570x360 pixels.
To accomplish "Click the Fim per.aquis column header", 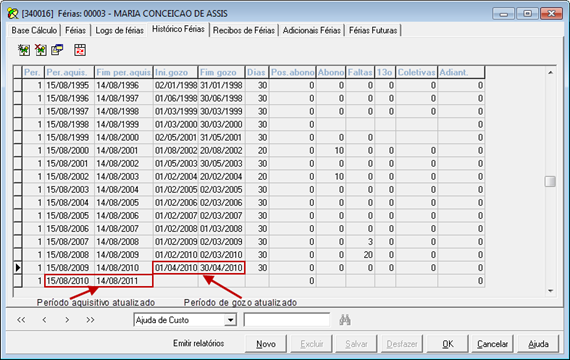I will coord(124,72).
